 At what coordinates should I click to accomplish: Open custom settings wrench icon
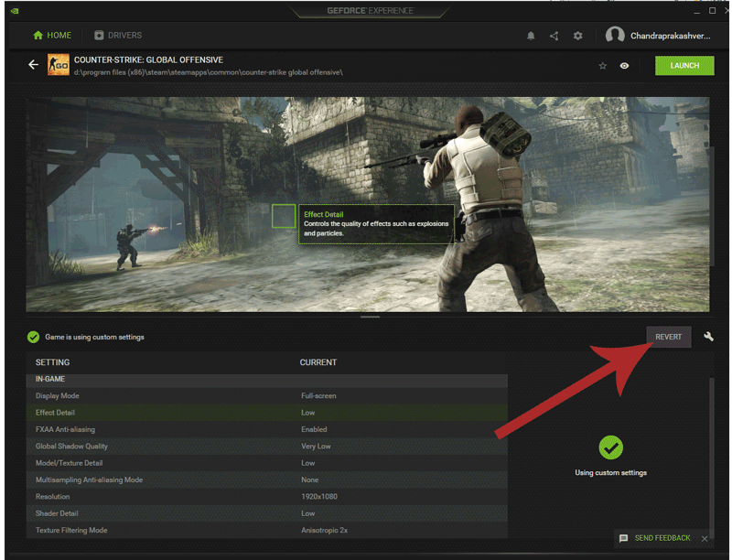[708, 337]
